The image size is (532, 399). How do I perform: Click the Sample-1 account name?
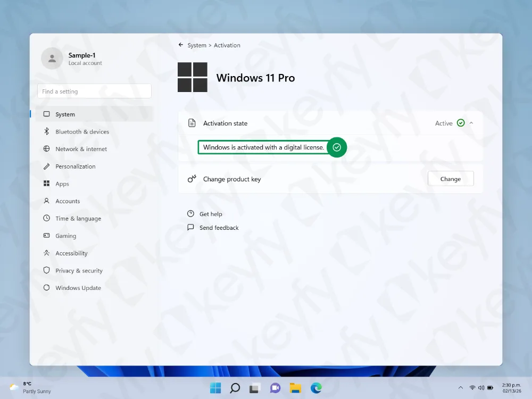point(82,55)
